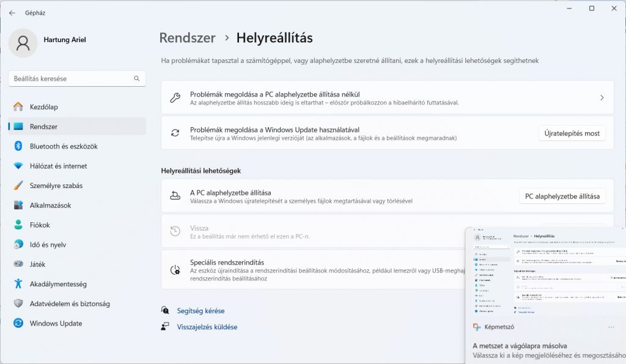Click the Idő és nyelv globe icon
Screen dimensions: 626x364
(x=18, y=245)
